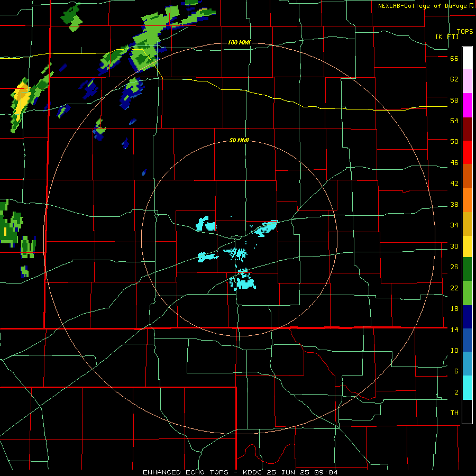Select the cyan legend swatch

click(x=467, y=388)
